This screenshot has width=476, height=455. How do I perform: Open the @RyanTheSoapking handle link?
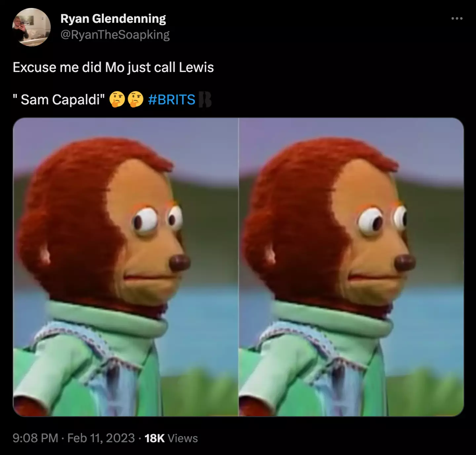click(x=115, y=35)
